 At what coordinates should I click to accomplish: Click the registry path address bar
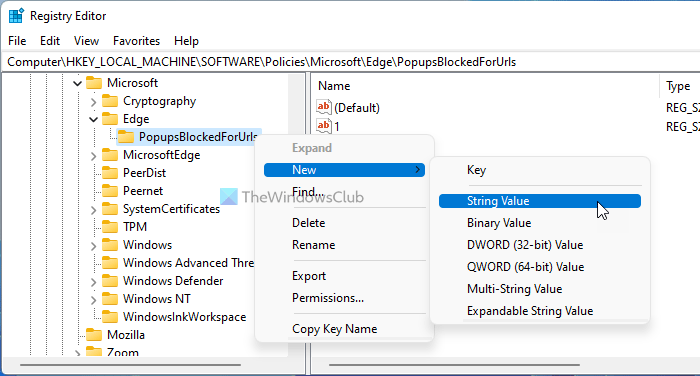(350, 62)
